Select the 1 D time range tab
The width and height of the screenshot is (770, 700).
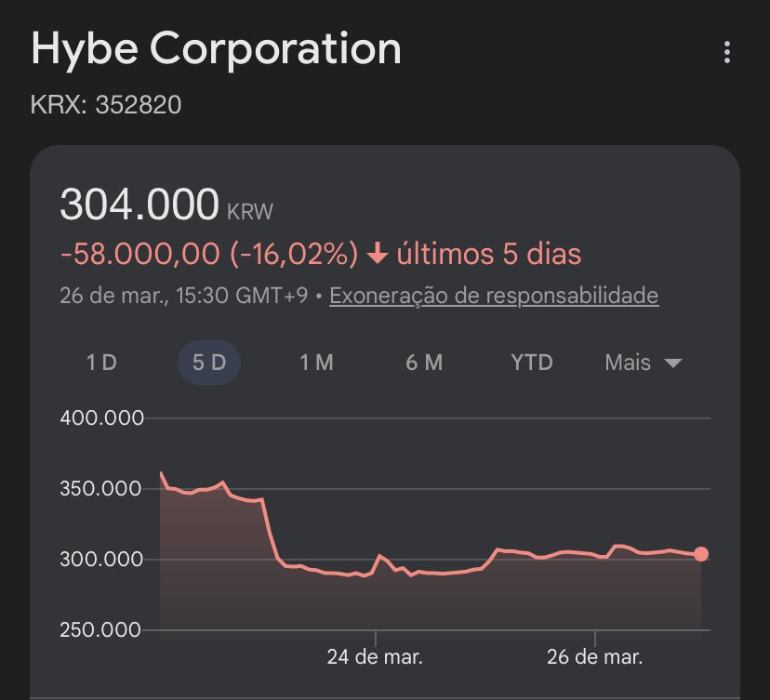[x=101, y=363]
